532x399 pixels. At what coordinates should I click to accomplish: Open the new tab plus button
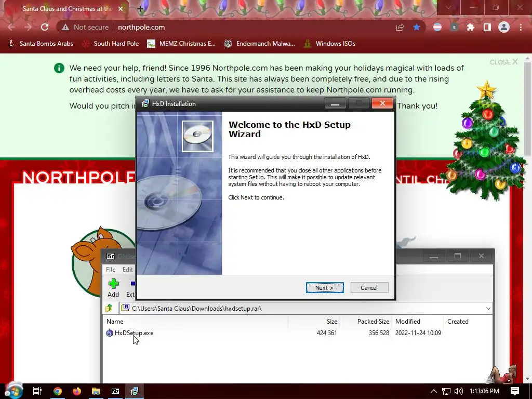tap(140, 9)
